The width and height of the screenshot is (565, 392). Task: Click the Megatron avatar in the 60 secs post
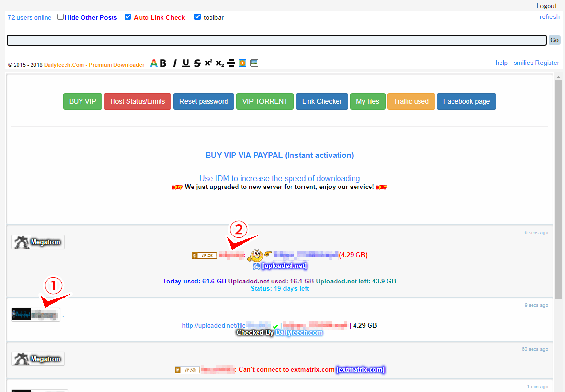[21, 359]
